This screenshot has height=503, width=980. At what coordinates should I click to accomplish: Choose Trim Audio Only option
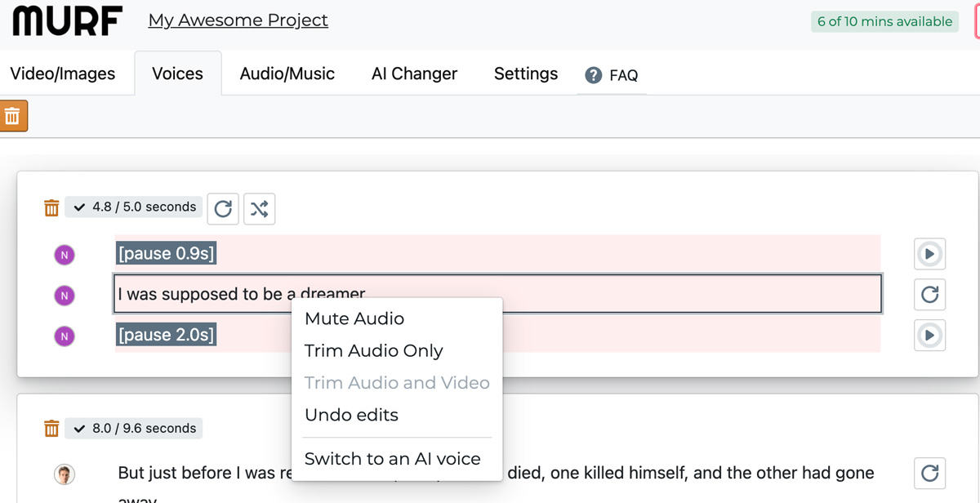[373, 351]
